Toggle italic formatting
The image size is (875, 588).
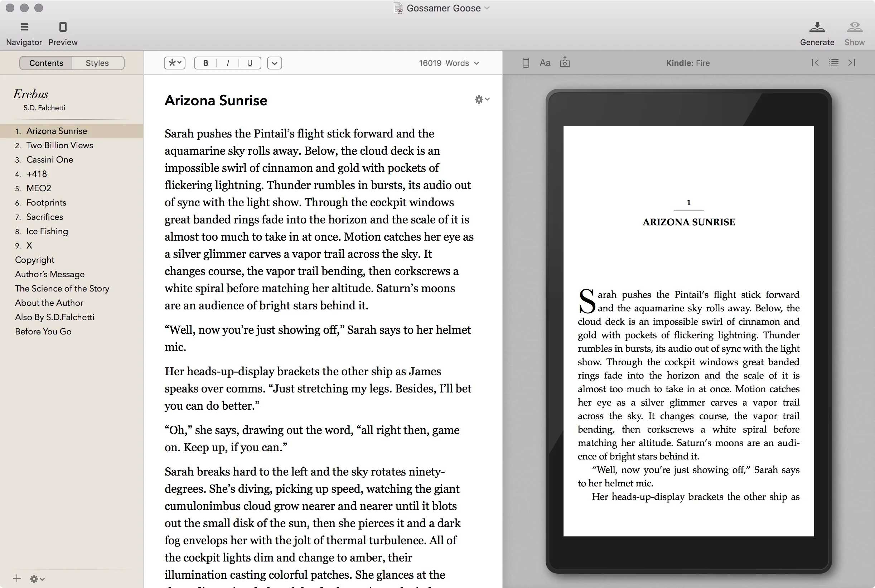point(228,63)
